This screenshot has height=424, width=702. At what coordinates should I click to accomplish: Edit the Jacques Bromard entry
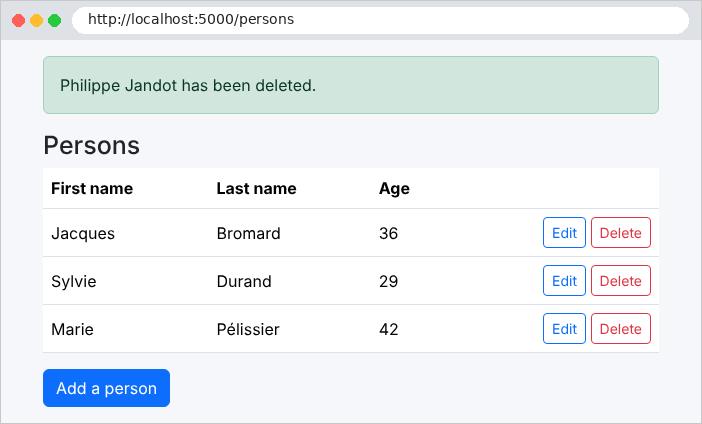coord(564,232)
